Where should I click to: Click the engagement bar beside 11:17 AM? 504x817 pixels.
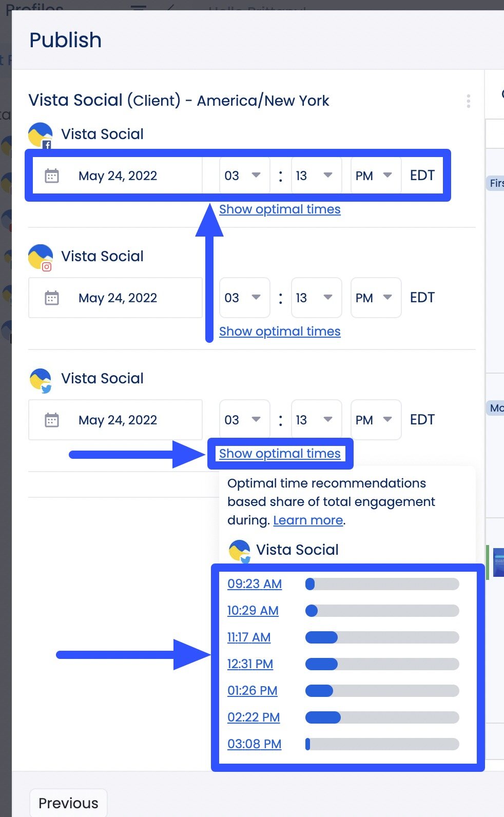tap(382, 637)
